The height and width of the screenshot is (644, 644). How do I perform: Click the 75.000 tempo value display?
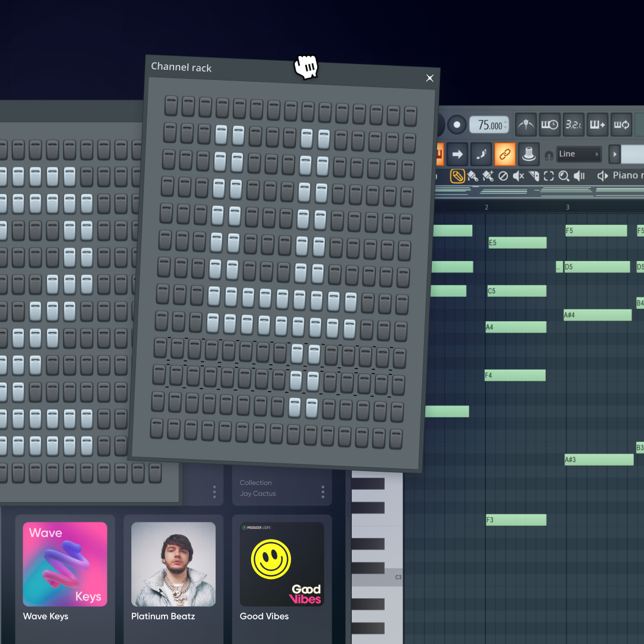point(489,125)
